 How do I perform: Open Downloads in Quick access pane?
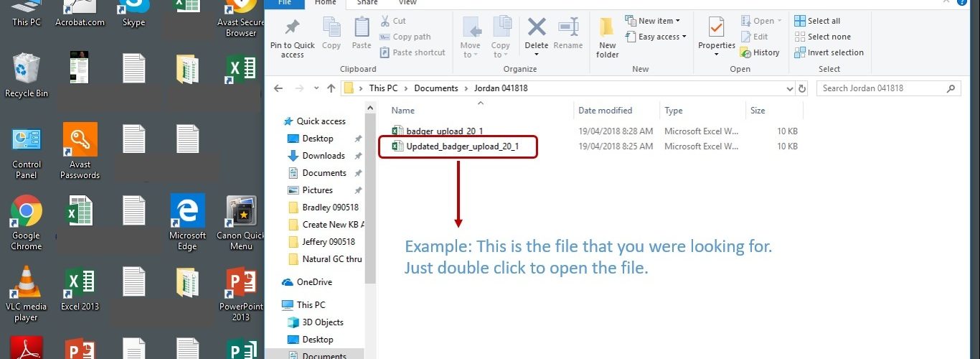[x=324, y=156]
